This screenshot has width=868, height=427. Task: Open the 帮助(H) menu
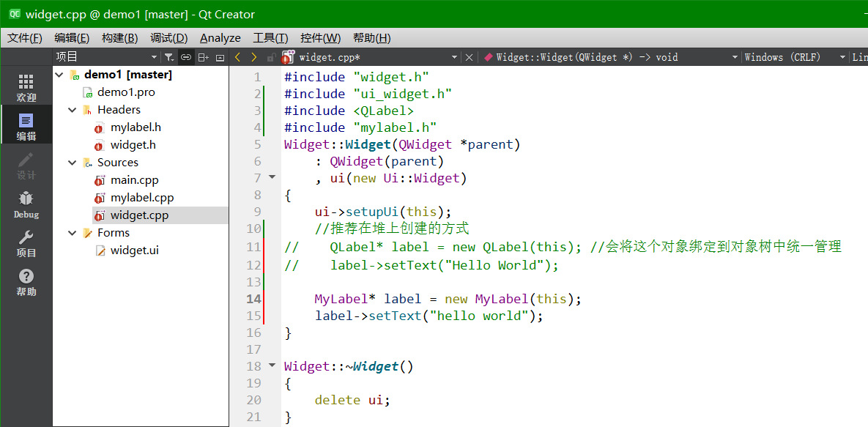pos(372,38)
